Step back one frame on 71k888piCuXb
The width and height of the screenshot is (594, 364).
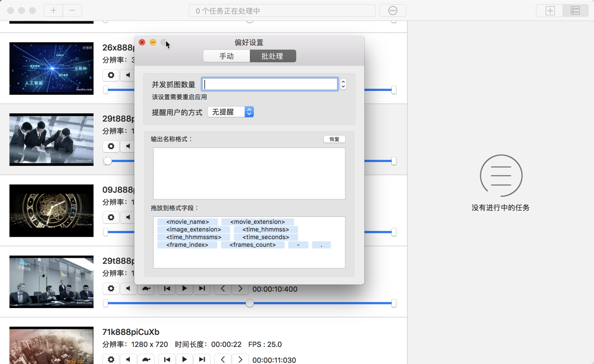(222, 360)
